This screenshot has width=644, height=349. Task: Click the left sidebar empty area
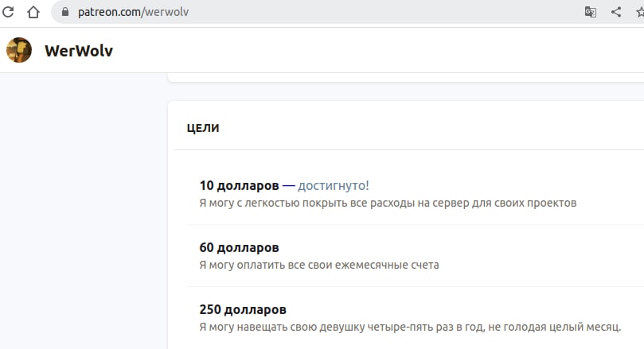tap(80, 215)
